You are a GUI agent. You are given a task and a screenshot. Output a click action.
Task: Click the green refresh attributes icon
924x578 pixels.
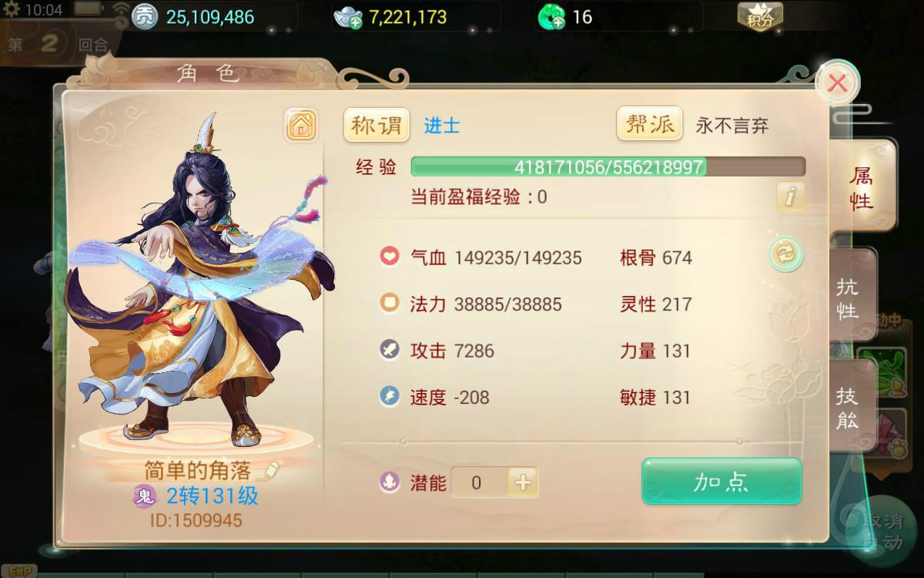tap(786, 254)
